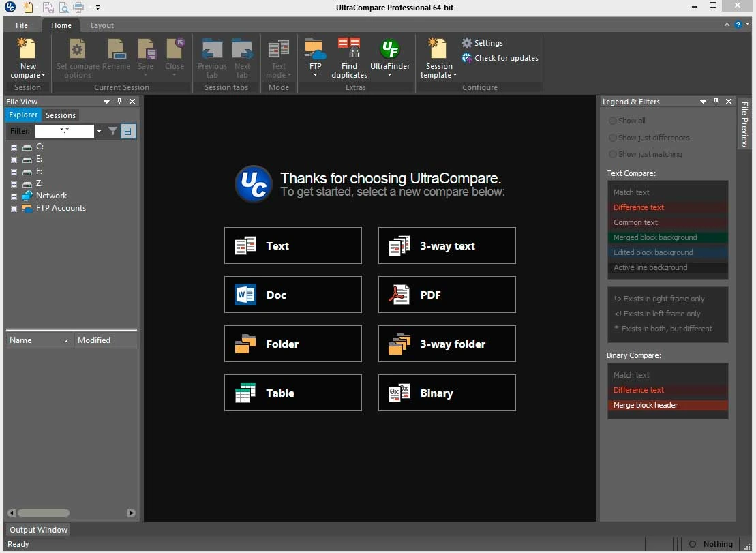This screenshot has width=756, height=553.
Task: Expand the Z: drive node
Action: click(x=14, y=184)
